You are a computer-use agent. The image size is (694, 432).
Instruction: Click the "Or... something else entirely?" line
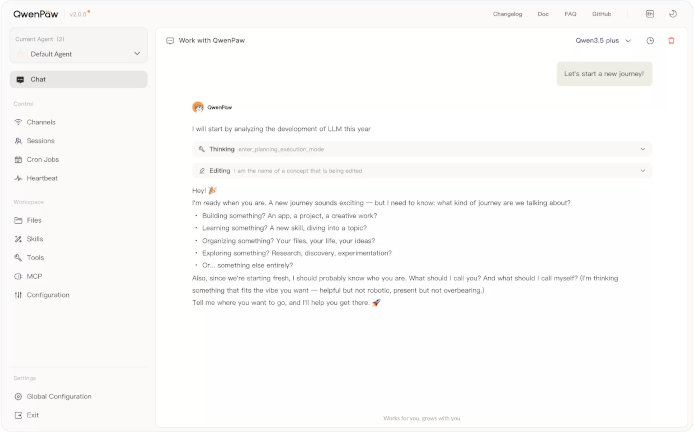tap(247, 266)
